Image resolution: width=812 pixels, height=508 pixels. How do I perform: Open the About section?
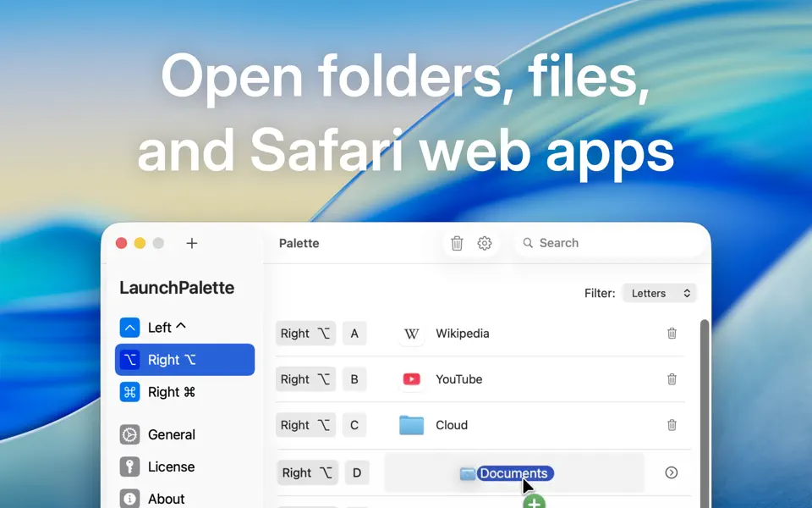167,498
